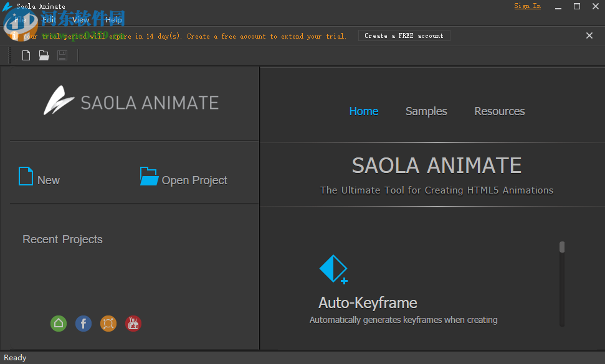Click the Open folder icon on the toolbar

[44, 55]
